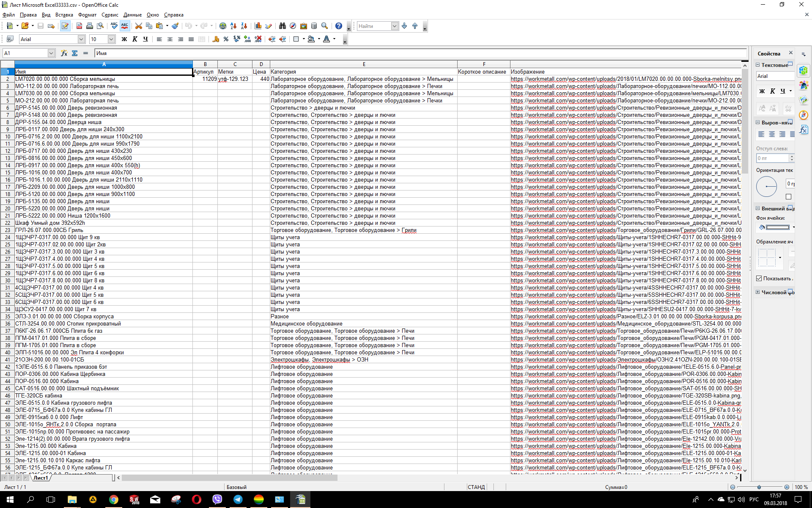Toggle the Show Draw Functions icon
This screenshot has width=812, height=508.
[x=269, y=26]
